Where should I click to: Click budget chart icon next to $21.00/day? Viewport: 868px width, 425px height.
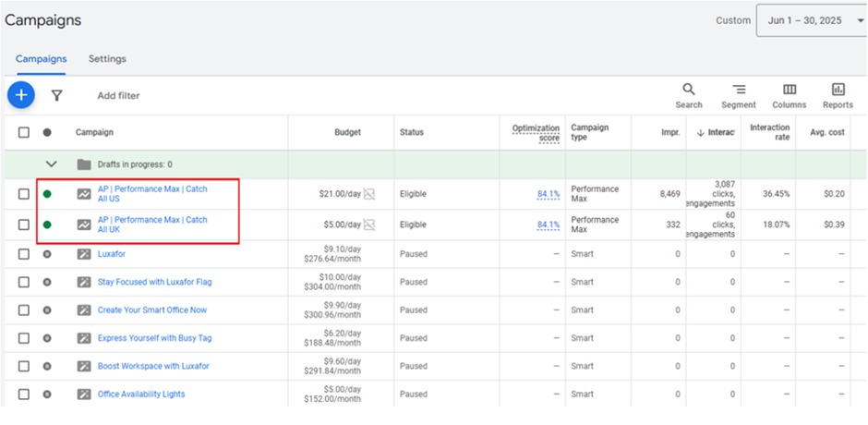(369, 194)
